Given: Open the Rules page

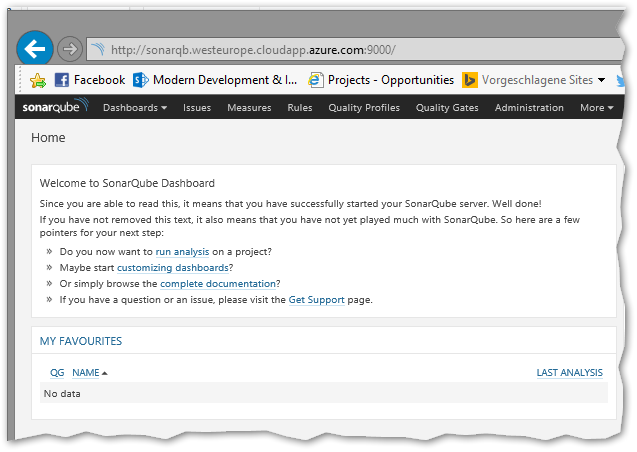Looking at the screenshot, I should pos(299,108).
